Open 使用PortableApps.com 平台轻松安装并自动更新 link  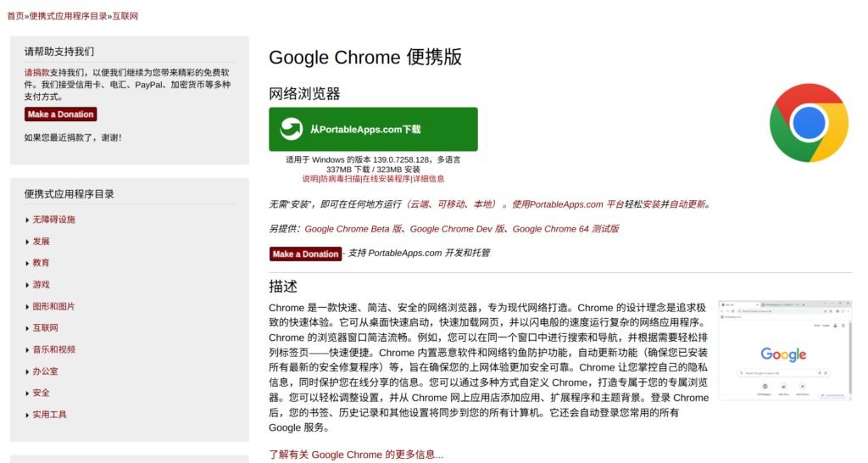pyautogui.click(x=609, y=204)
